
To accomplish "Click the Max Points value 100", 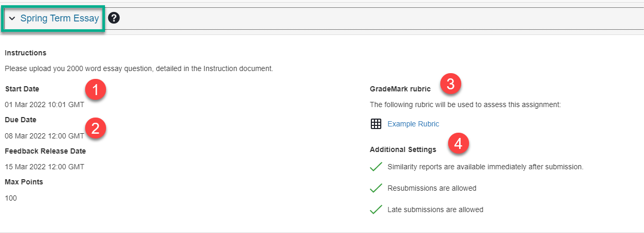I will (x=11, y=198).
